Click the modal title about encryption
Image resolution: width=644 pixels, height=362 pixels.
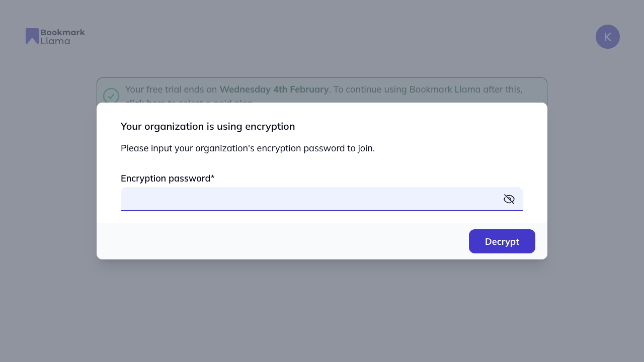tap(208, 126)
